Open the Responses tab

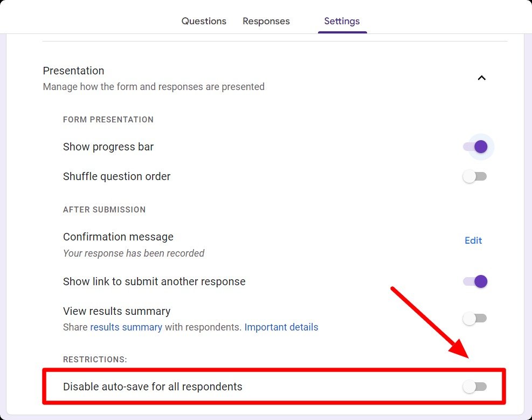(x=266, y=21)
